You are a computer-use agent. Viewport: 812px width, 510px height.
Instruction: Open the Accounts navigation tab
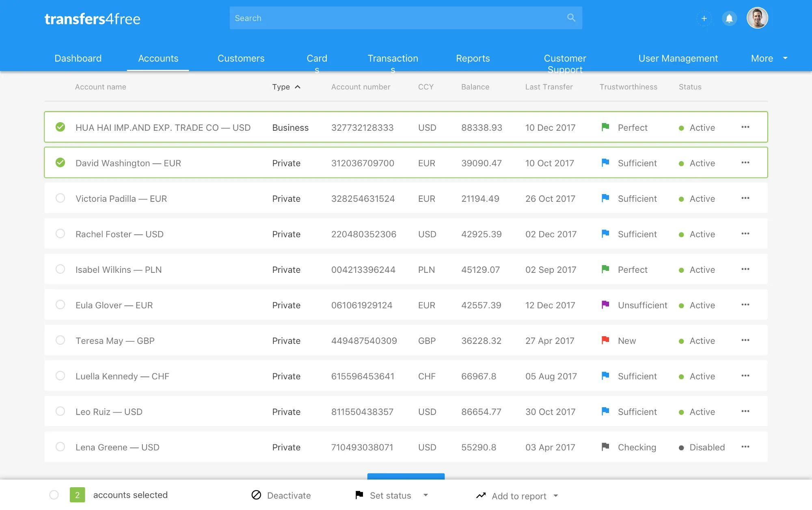coord(158,58)
